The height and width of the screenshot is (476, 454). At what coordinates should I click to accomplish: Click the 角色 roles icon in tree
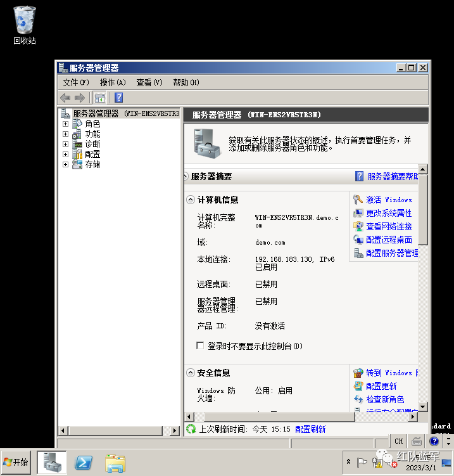pos(77,124)
